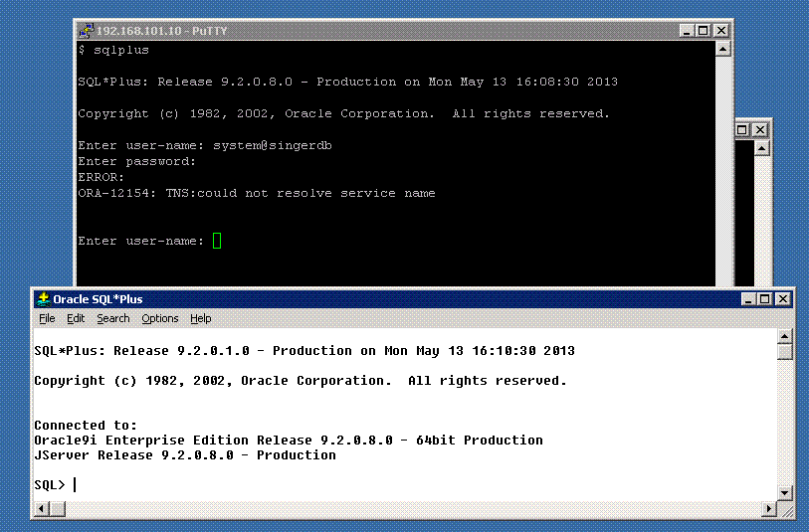Image resolution: width=809 pixels, height=532 pixels.
Task: Maximize the PuTTY window
Action: [x=703, y=31]
